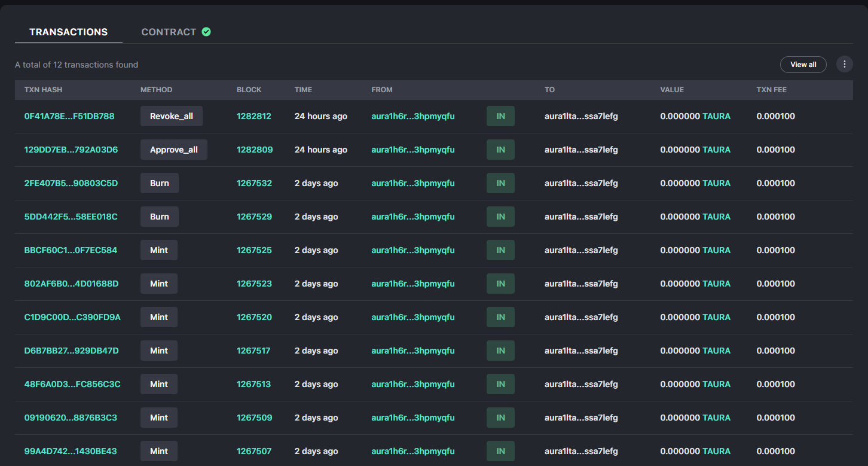The width and height of the screenshot is (868, 466).
Task: Click the BLOCK column header
Action: click(x=249, y=90)
